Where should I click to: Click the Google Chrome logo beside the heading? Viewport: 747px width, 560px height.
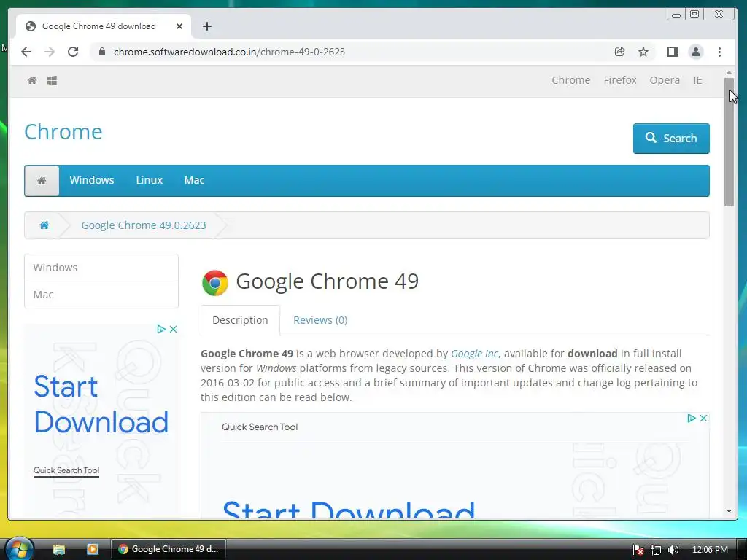215,282
